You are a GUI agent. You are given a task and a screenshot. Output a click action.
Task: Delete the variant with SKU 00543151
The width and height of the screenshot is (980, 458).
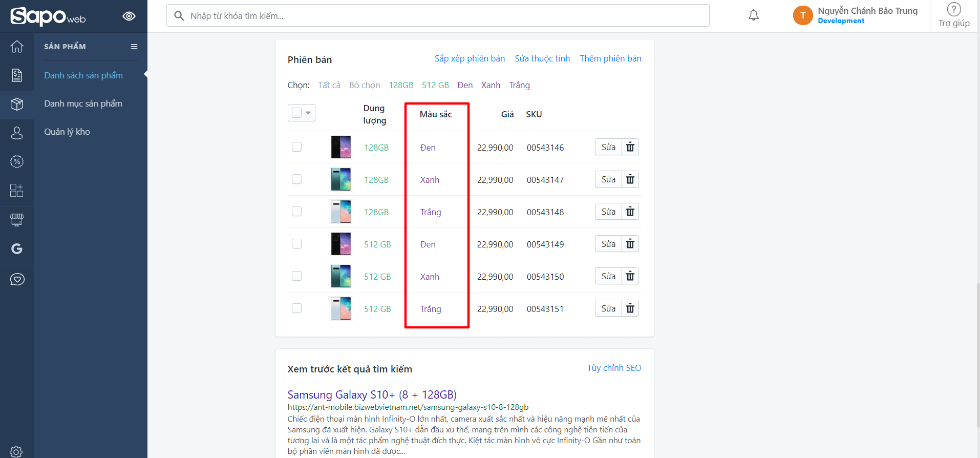pos(630,308)
